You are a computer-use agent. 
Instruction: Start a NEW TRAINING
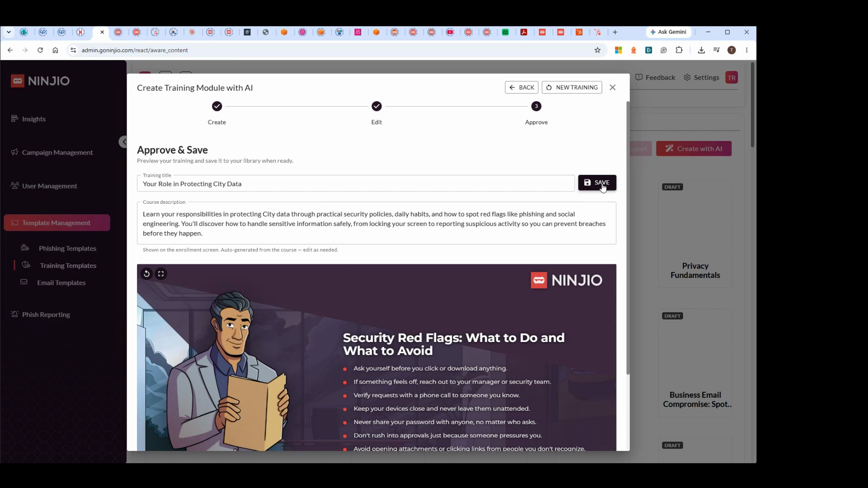(571, 88)
